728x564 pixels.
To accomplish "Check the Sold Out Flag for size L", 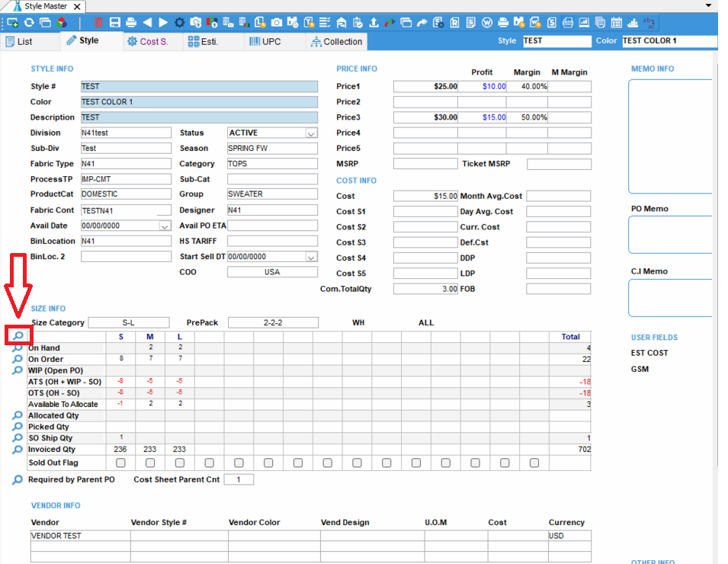I will tap(180, 463).
